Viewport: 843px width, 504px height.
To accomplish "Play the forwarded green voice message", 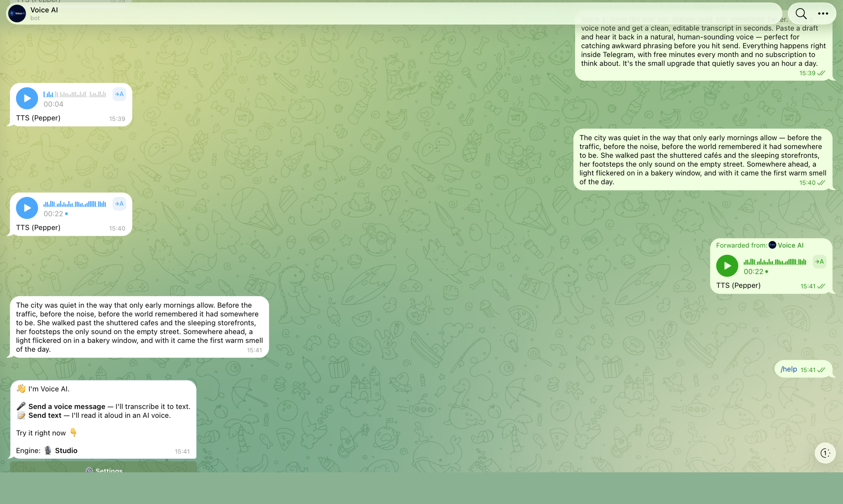I will click(x=727, y=266).
